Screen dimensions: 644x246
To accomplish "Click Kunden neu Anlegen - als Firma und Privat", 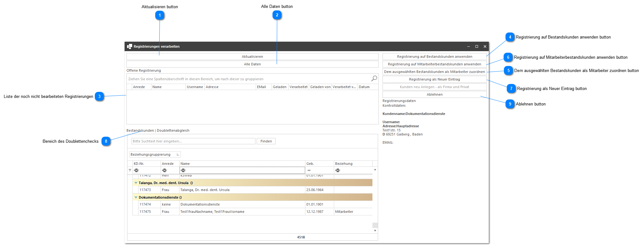I will click(x=434, y=87).
